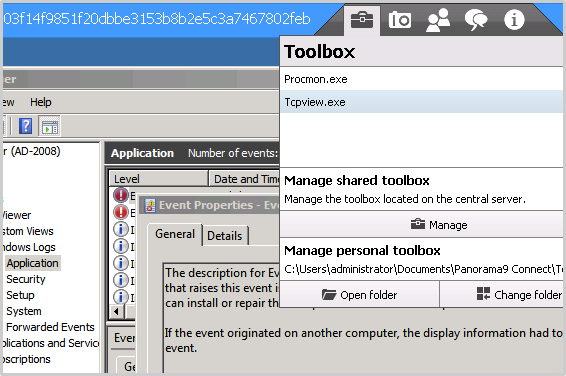Image resolution: width=566 pixels, height=376 pixels.
Task: Switch to the Details tab
Action: tap(225, 236)
